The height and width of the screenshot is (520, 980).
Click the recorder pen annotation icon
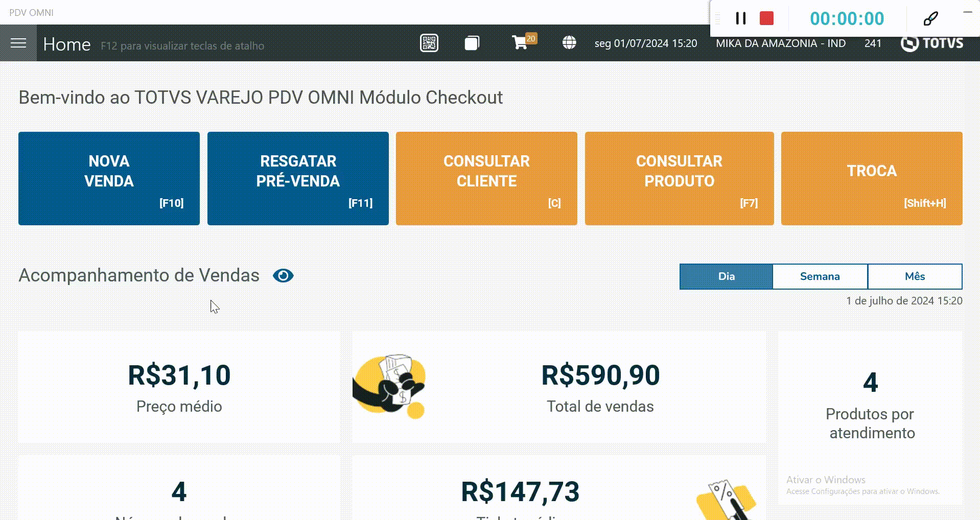tap(930, 19)
